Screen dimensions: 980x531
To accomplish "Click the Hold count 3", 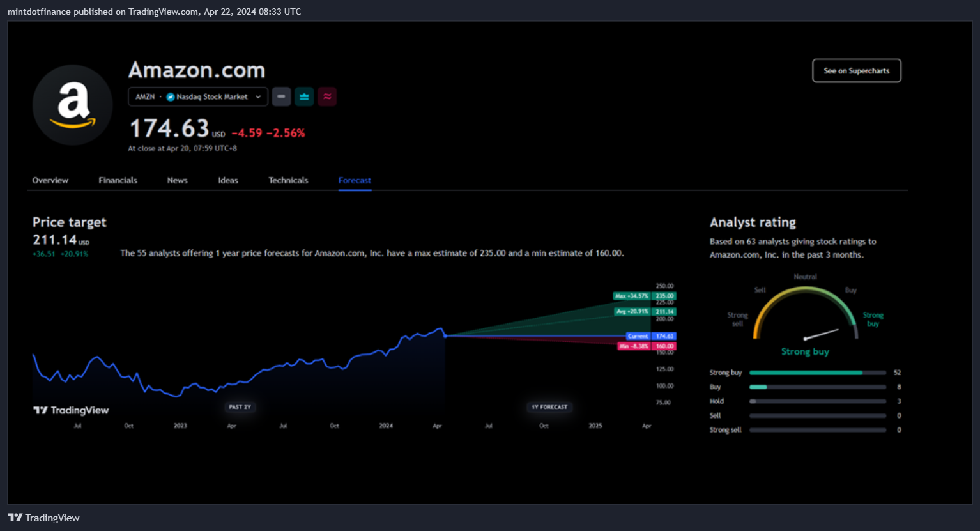I will 899,401.
